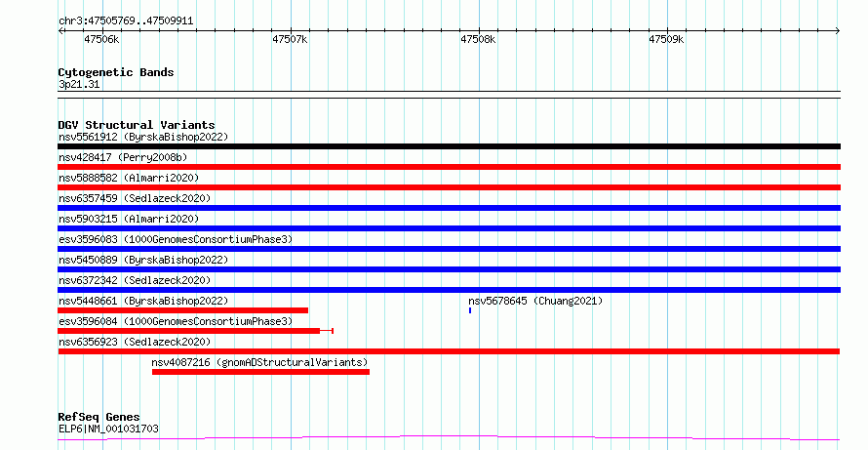Click the 47508k ruler tick label
This screenshot has width=868, height=450.
[478, 39]
